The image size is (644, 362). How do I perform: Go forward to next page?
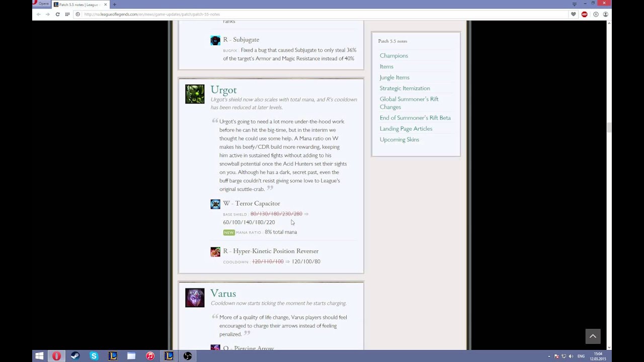coord(47,14)
